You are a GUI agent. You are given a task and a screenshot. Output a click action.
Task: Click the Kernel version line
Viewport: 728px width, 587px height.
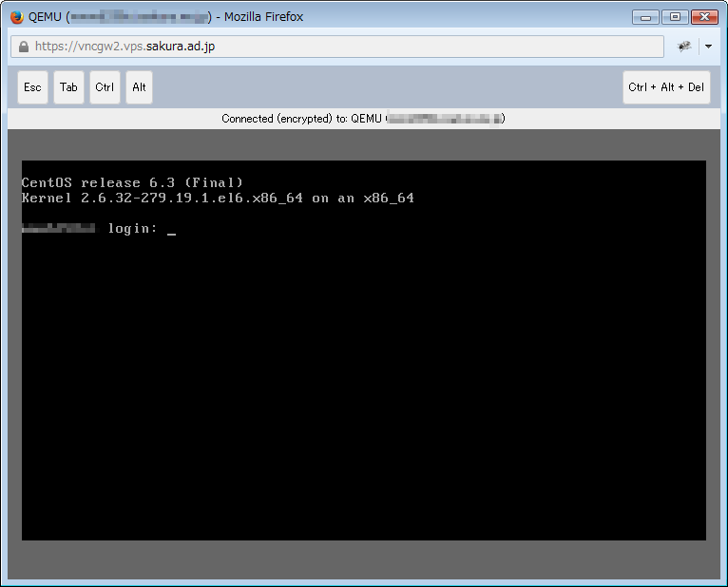click(x=218, y=199)
